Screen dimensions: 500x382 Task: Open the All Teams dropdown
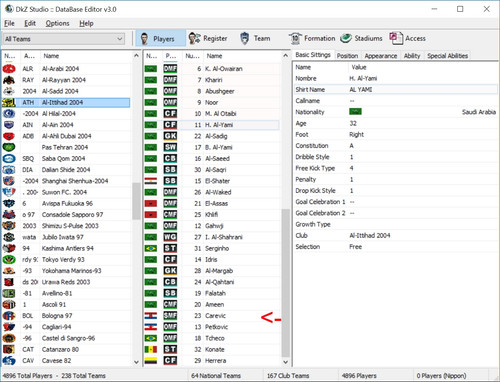pyautogui.click(x=64, y=39)
